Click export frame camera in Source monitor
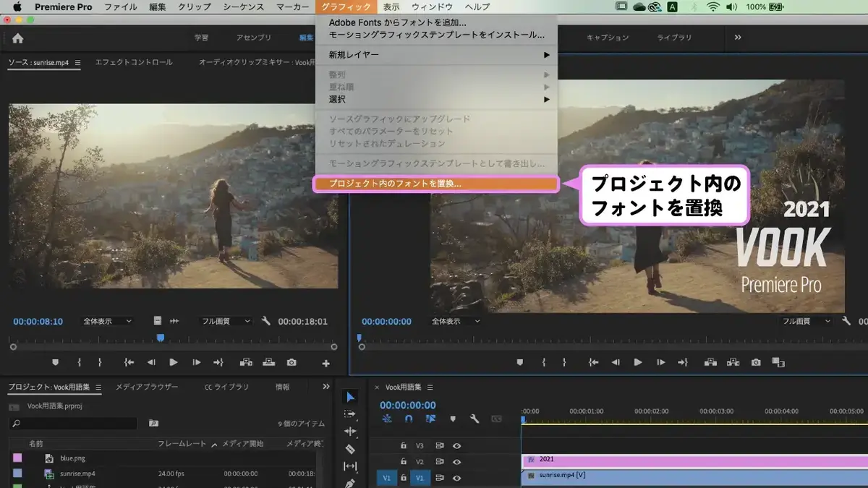Screen dimensions: 868x488 pyautogui.click(x=292, y=362)
